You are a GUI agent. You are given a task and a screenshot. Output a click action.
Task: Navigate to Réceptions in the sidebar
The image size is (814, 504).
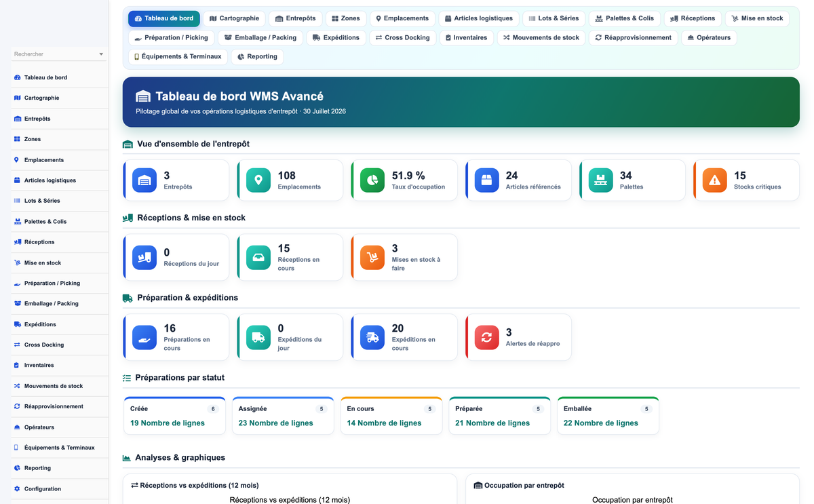(x=60, y=242)
